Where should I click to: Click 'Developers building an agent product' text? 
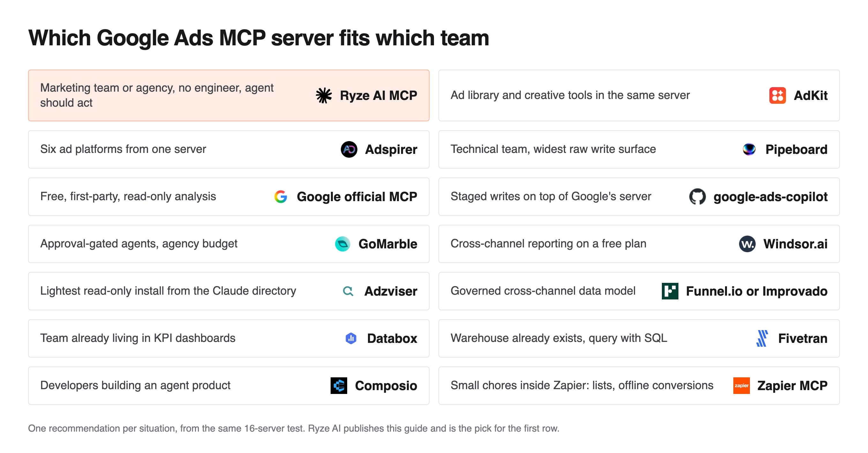(135, 385)
